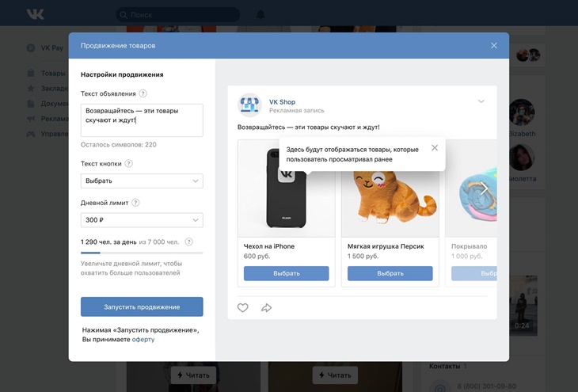Click Выбрать under Чехол на iPhone
Screen dimensions: 578x392
287,273
